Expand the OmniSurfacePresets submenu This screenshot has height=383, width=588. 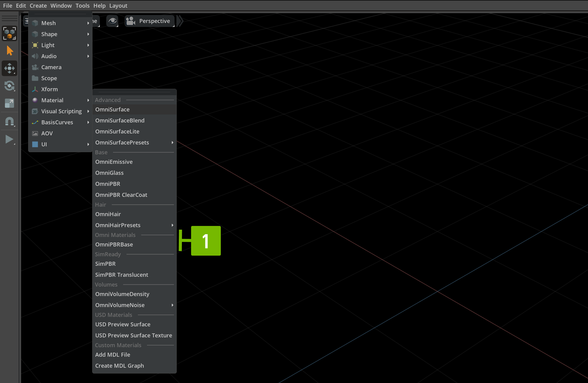pyautogui.click(x=134, y=142)
